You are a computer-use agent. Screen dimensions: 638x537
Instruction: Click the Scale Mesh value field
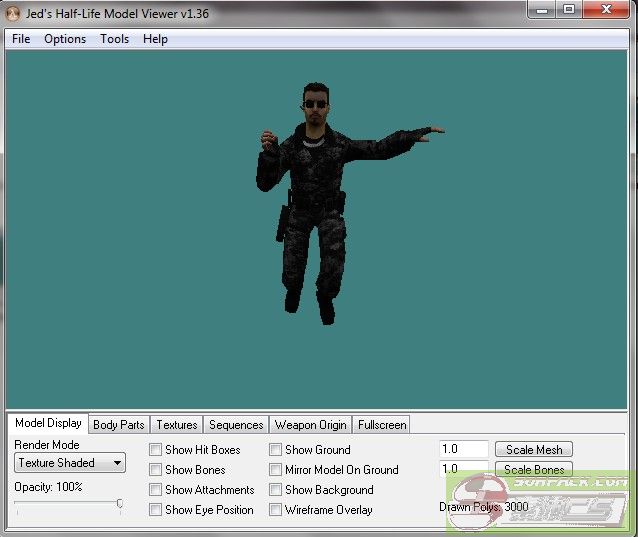463,449
